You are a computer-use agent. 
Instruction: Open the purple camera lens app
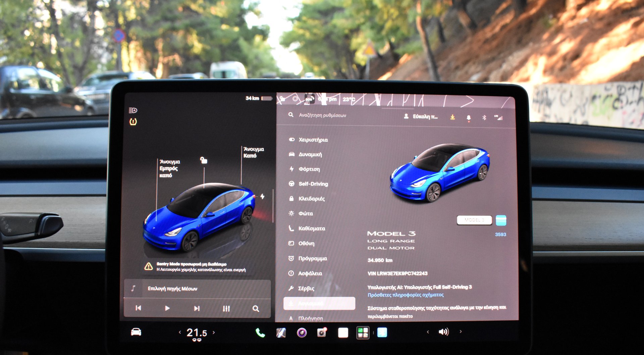point(302,333)
